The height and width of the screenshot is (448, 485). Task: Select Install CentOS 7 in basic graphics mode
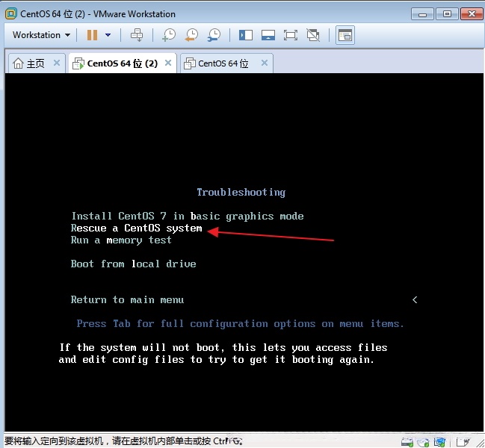tap(188, 216)
